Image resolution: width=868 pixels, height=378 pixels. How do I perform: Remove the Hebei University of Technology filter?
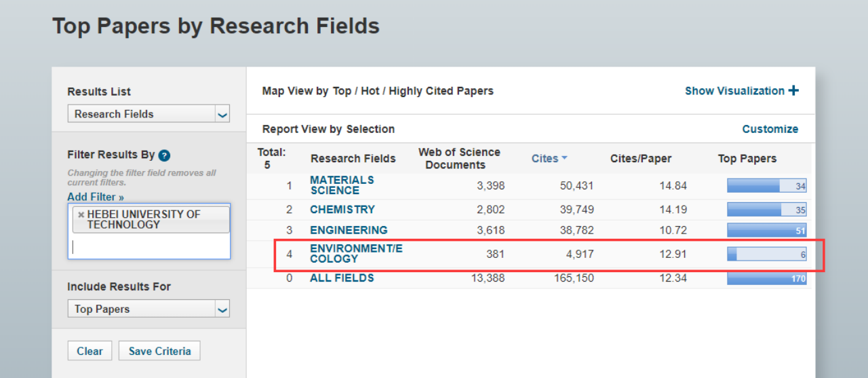point(81,214)
